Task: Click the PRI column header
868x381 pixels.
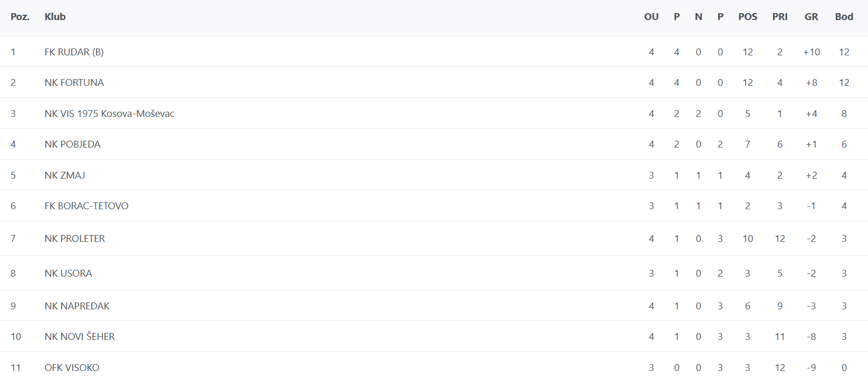Action: pyautogui.click(x=779, y=17)
